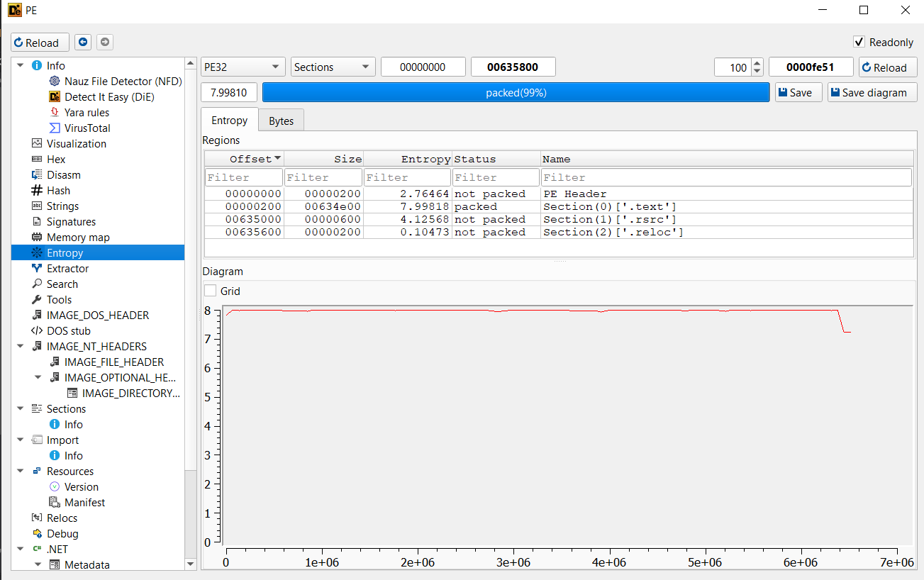Select the Section(1)['.rsrc'] row
This screenshot has height=580, width=924.
point(559,219)
